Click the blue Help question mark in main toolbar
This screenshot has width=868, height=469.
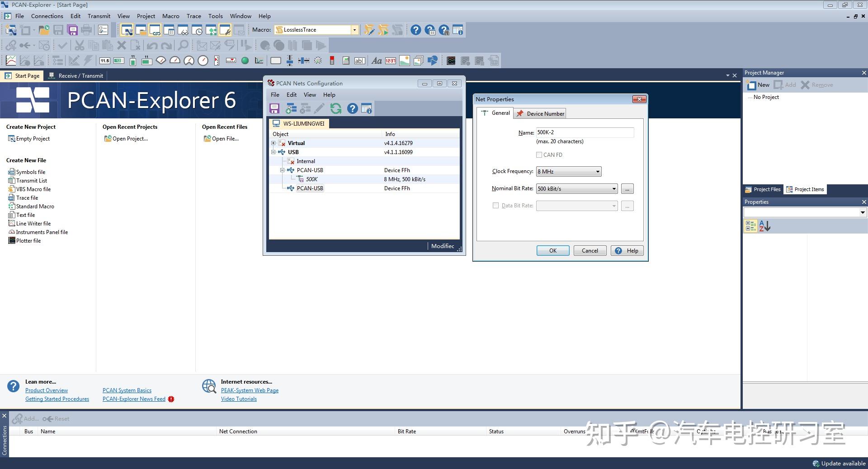(415, 30)
